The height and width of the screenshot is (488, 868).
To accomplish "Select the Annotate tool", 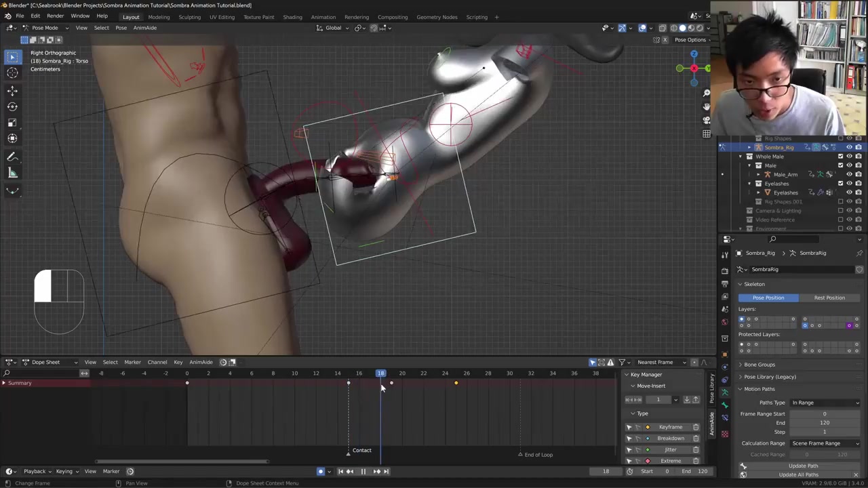I will pos(12,157).
